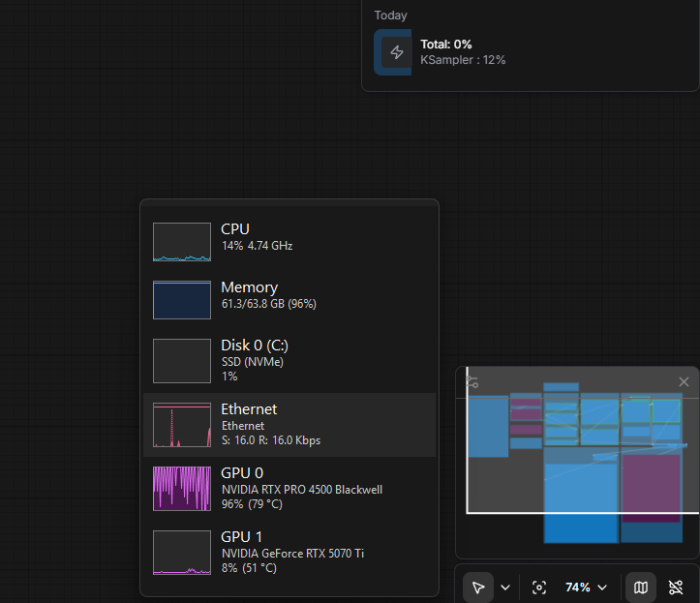
Task: Select the Memory performance item
Action: click(x=289, y=299)
